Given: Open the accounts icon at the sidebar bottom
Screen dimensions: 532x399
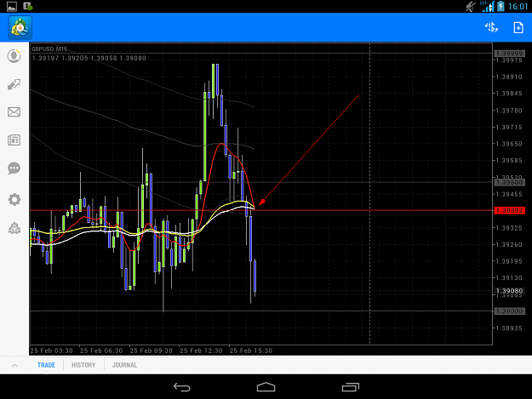Looking at the screenshot, I should click(x=14, y=228).
